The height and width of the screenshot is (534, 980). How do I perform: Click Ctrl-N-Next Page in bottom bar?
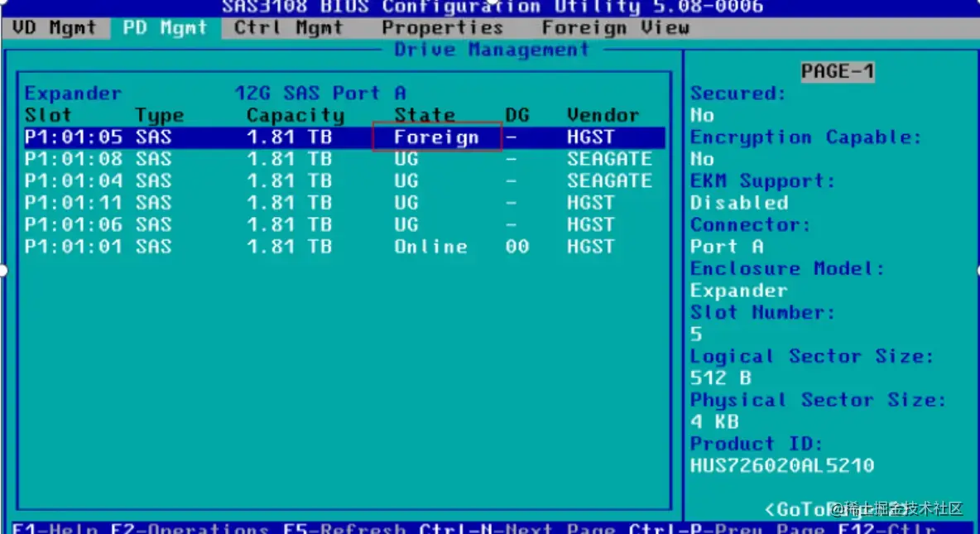(517, 528)
